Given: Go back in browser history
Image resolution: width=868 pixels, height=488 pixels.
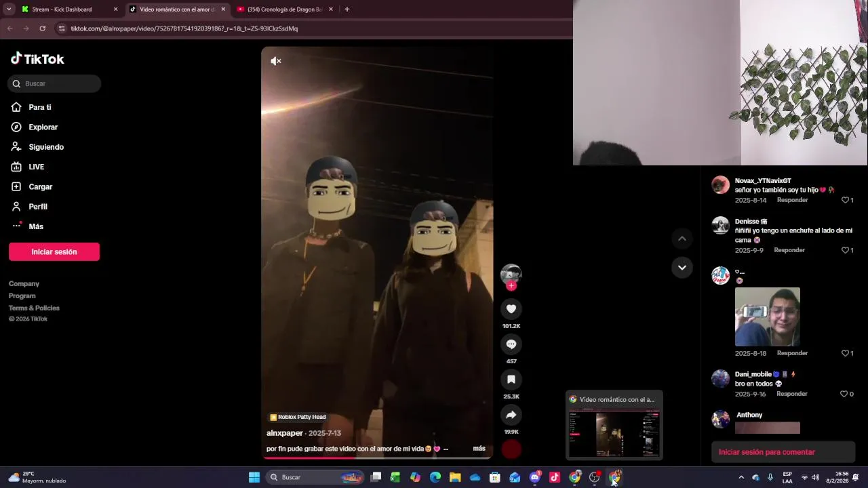Looking at the screenshot, I should coord(9,28).
